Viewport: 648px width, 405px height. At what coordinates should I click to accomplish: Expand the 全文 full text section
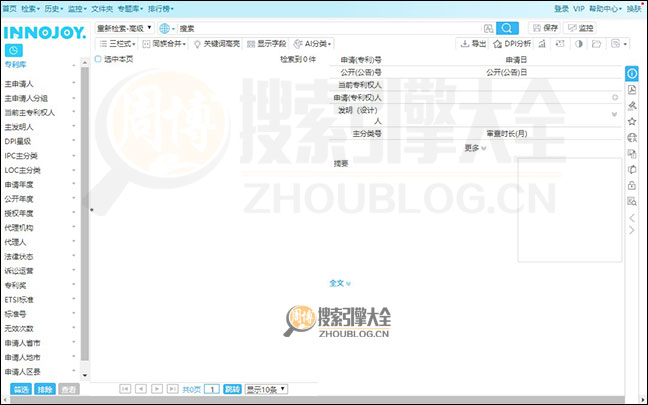point(340,284)
